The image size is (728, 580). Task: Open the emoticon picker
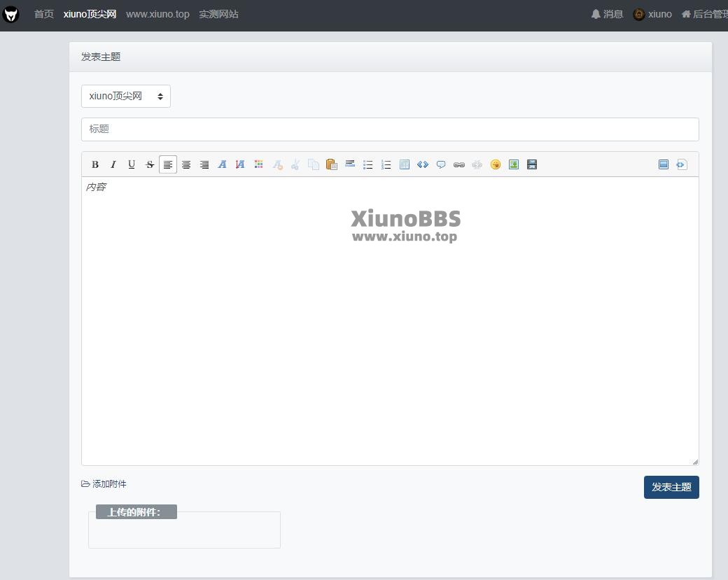click(496, 164)
